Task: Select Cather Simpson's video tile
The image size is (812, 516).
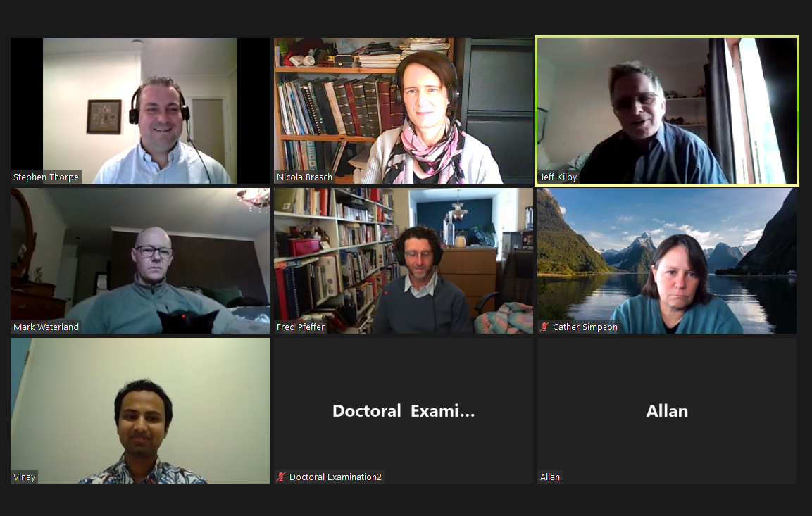Action: pyautogui.click(x=667, y=261)
